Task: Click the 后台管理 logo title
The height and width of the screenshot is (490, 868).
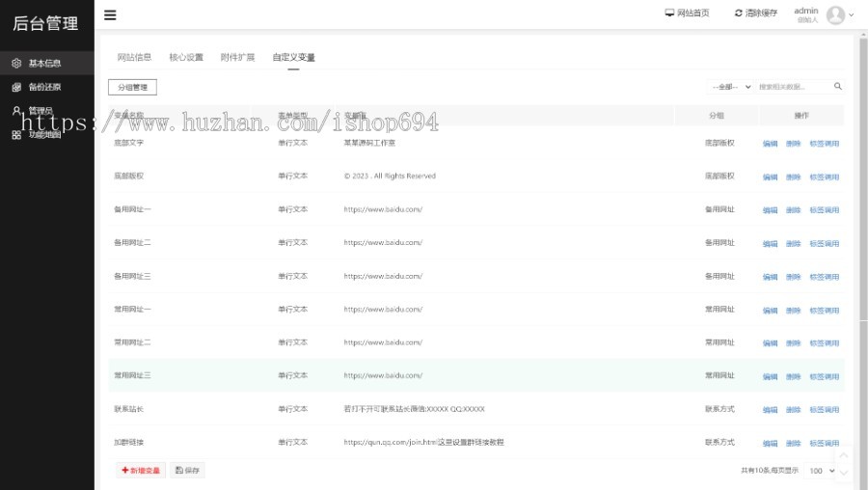Action: [45, 23]
